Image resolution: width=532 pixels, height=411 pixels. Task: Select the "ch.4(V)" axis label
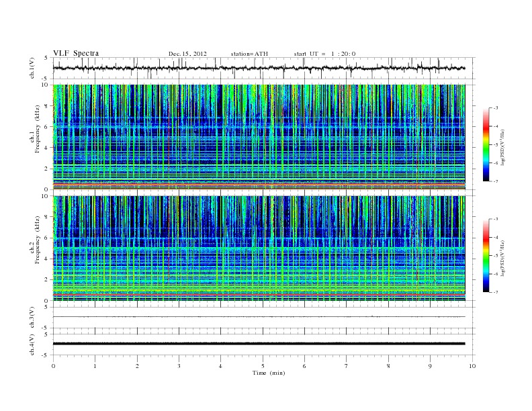32,345
